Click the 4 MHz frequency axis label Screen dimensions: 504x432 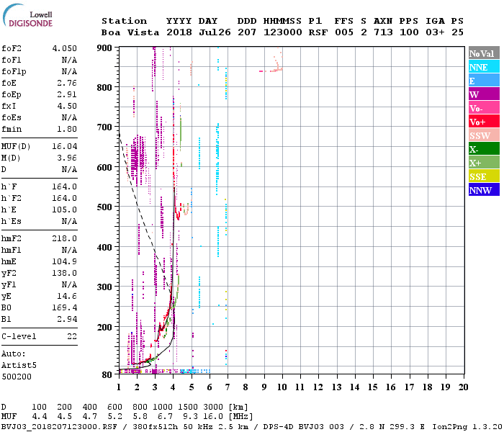(x=174, y=387)
